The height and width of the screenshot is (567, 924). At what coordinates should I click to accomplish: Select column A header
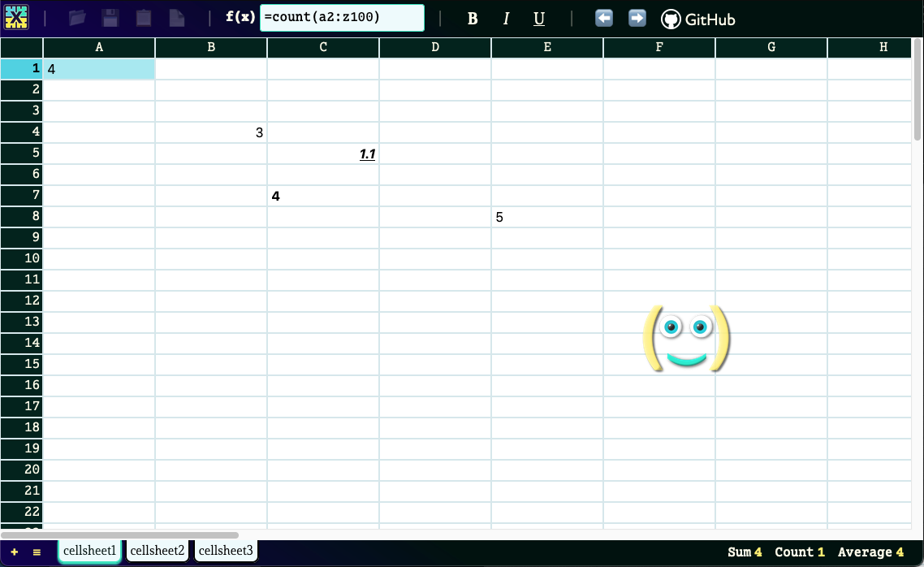[x=99, y=48]
